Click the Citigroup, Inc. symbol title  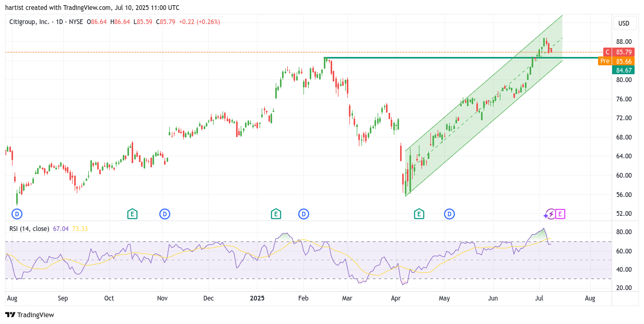click(x=29, y=22)
